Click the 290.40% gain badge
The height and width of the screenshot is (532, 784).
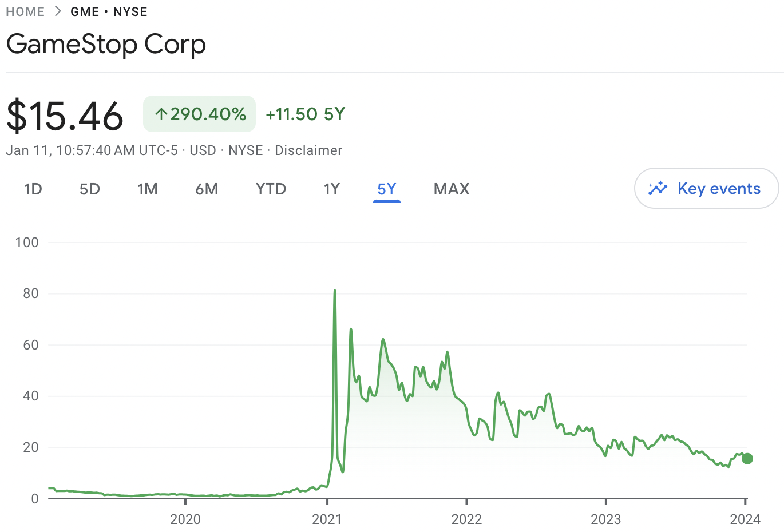click(x=199, y=114)
